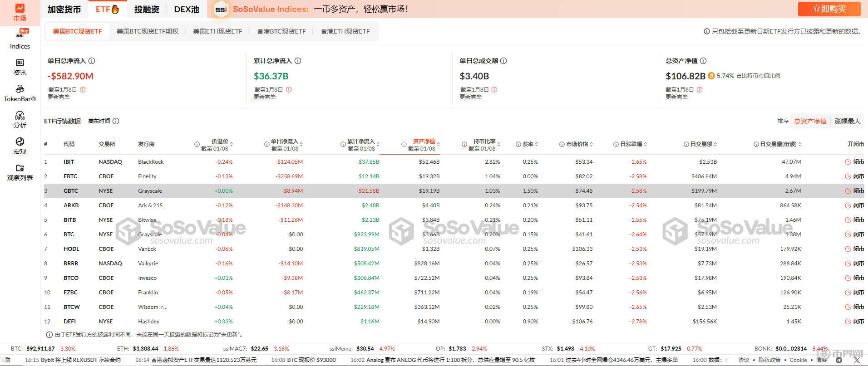This screenshot has height=366, width=868.
Task: Click the info icon next to 总资产净值
Action: pyautogui.click(x=703, y=61)
